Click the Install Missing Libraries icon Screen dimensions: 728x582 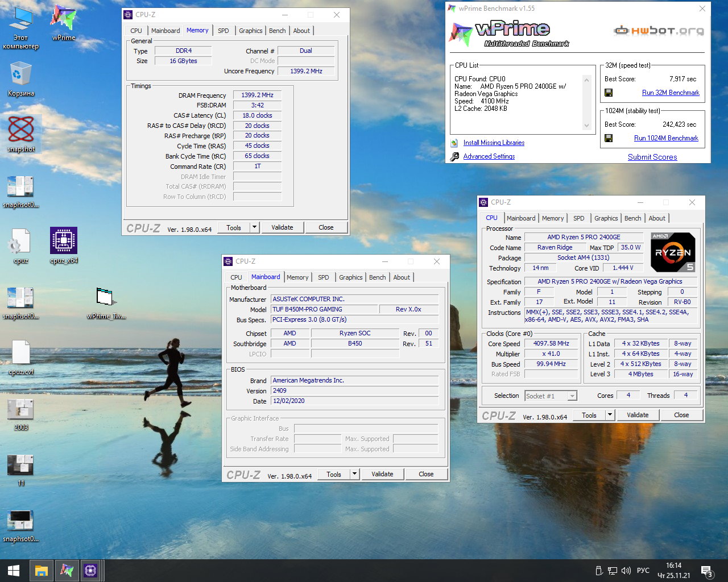(454, 143)
